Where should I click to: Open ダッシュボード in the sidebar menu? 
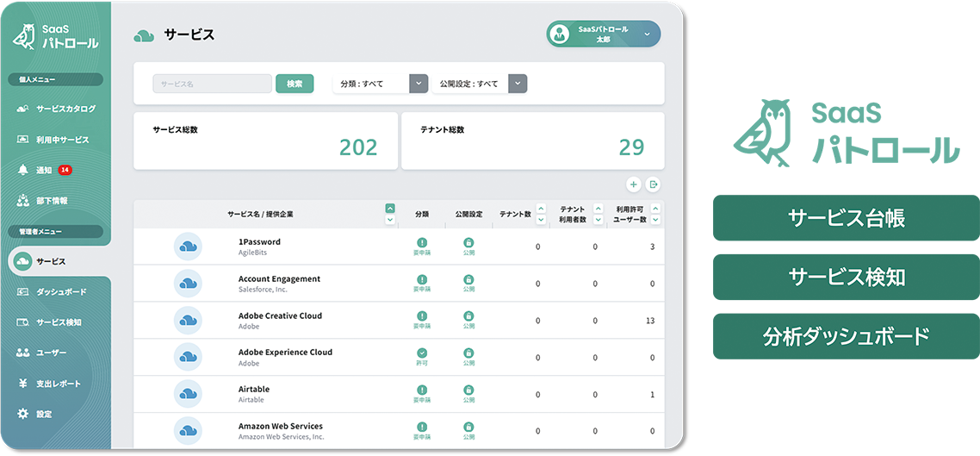(60, 292)
